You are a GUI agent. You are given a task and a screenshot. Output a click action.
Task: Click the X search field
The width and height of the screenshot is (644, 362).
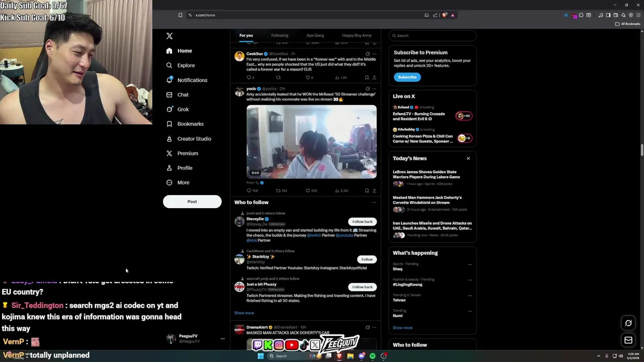click(432, 36)
